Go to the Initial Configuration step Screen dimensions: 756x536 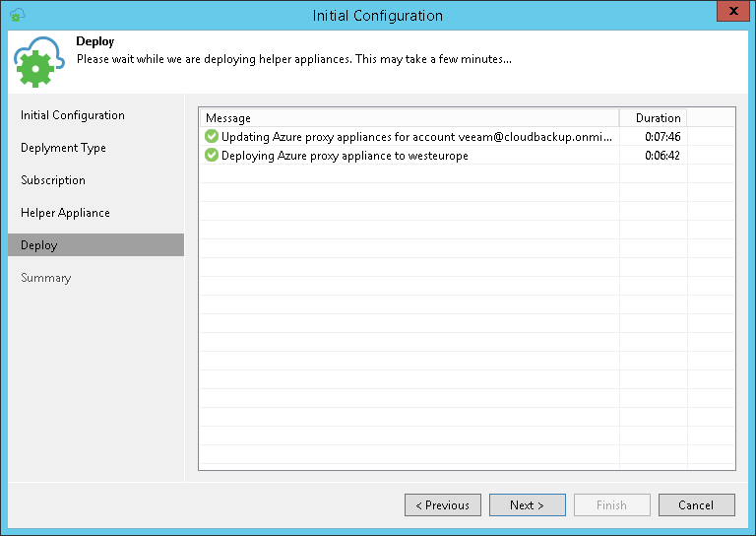[x=73, y=115]
